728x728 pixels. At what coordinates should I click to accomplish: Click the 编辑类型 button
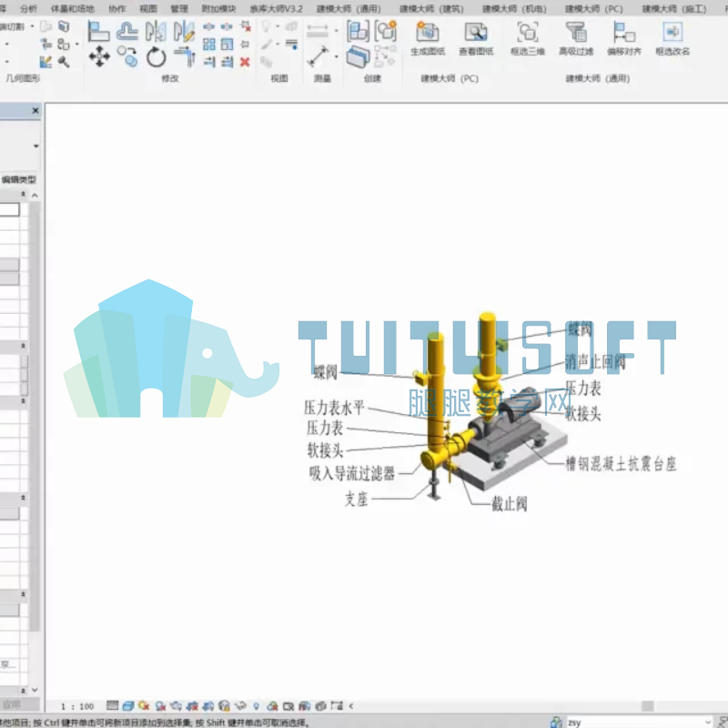pos(19,179)
